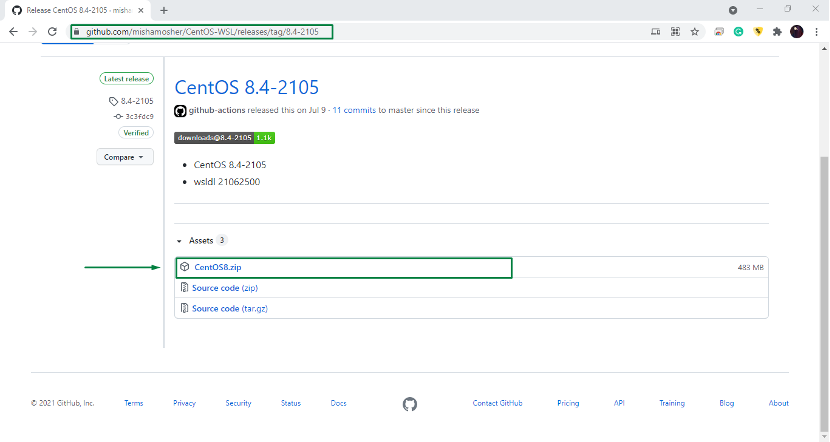Click scrollbar up arrow
The image size is (830, 442).
824,49
